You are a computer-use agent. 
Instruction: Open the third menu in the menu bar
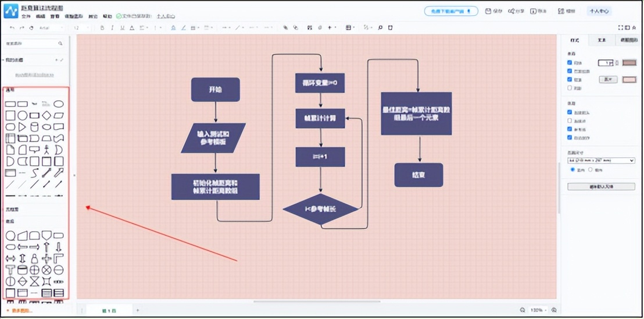coord(55,16)
